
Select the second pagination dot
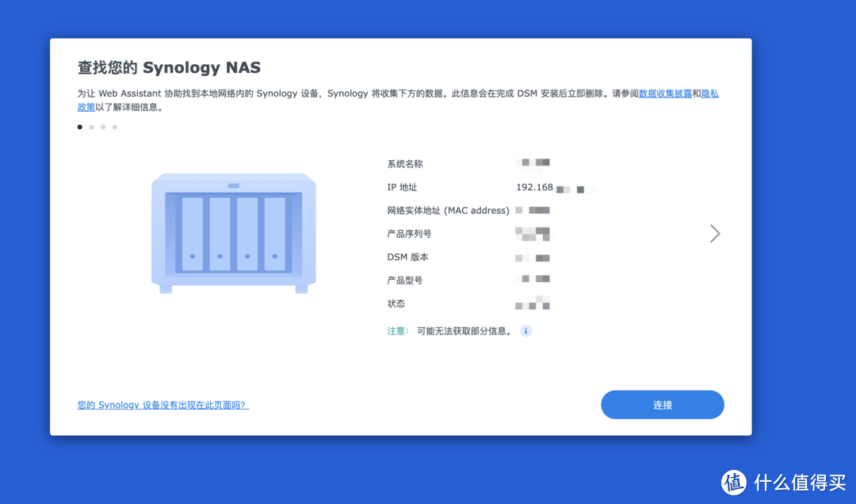(x=91, y=127)
